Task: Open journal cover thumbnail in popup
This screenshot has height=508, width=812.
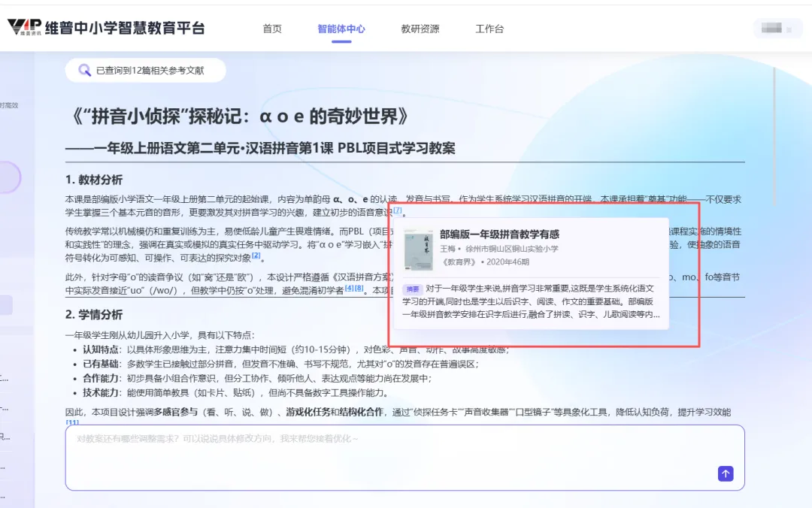Action: point(419,249)
